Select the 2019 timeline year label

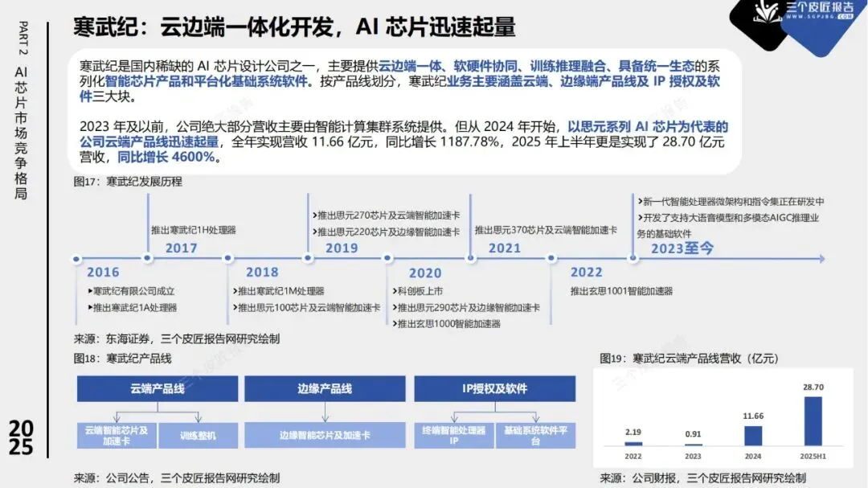(342, 248)
